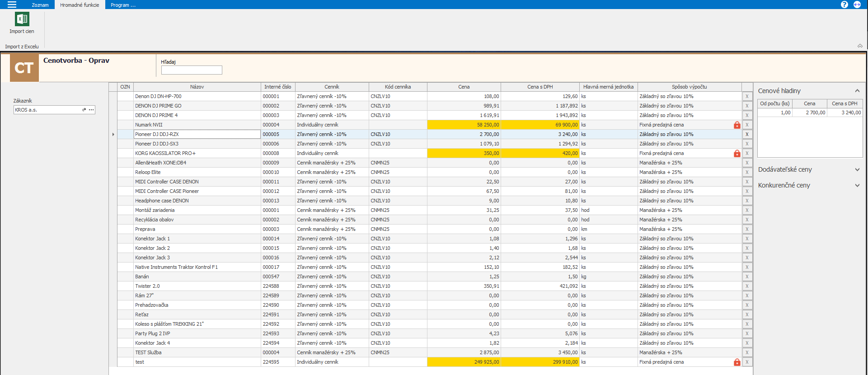The image size is (868, 375).
Task: Expand the Dodávateľské ceny section
Action: click(857, 169)
